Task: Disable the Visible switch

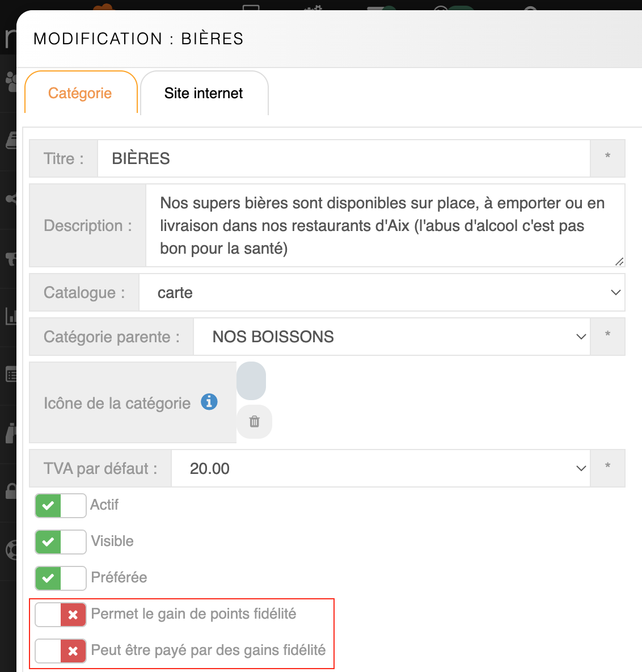Action: tap(61, 541)
